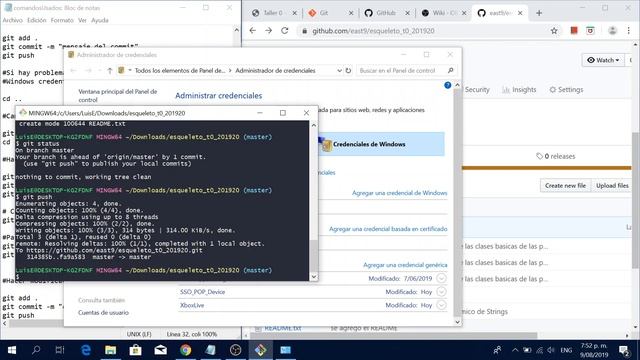Click Chrome address bar URL
This screenshot has height=360, width=640.
[x=373, y=31]
